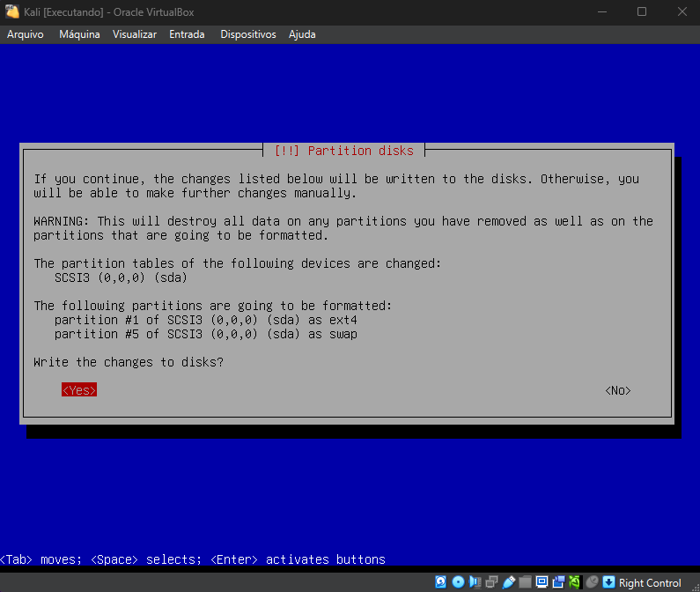Choose <No> in the Partition disks dialog
Viewport: 700px width, 592px height.
tap(618, 390)
